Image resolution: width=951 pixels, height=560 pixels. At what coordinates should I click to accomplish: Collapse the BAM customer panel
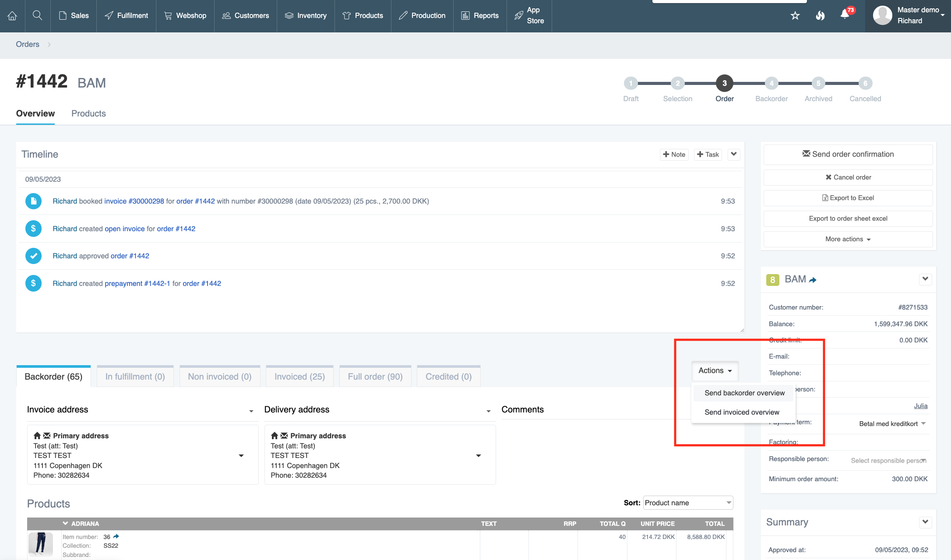(925, 279)
